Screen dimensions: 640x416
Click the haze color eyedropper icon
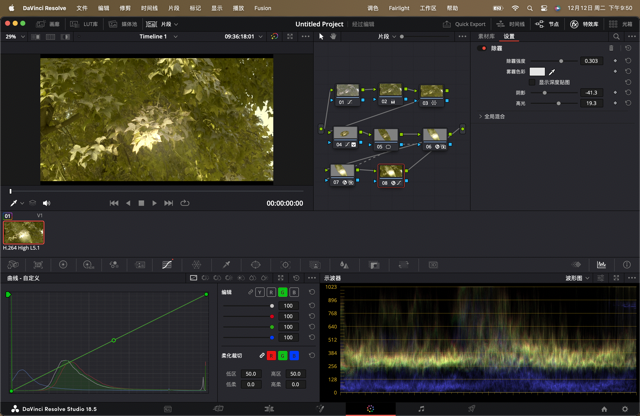click(x=551, y=72)
